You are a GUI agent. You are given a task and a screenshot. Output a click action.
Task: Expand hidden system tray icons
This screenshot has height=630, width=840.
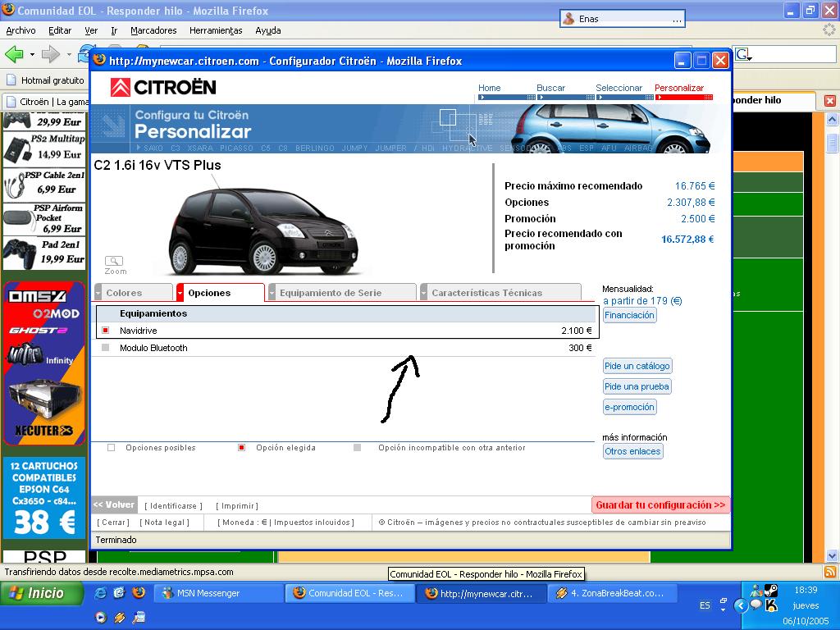741,606
